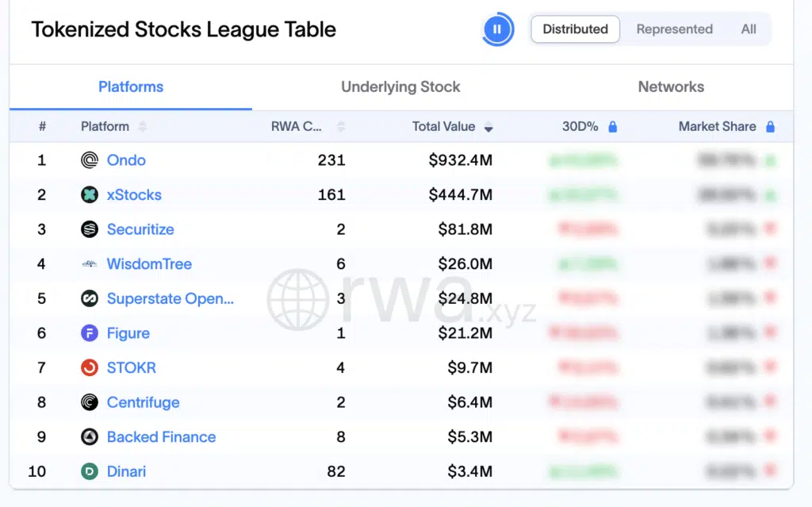Screen dimensions: 812x507
Task: Sort by RWA Count column arrows
Action: pos(341,126)
